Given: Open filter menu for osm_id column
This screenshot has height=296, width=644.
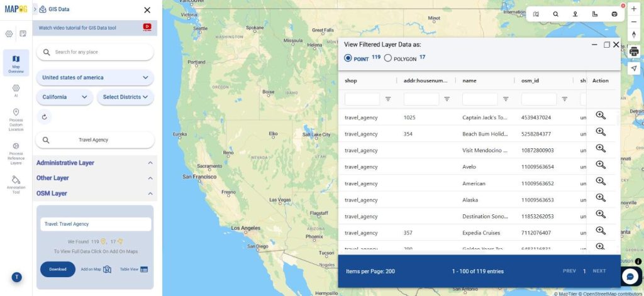Looking at the screenshot, I should pyautogui.click(x=565, y=99).
